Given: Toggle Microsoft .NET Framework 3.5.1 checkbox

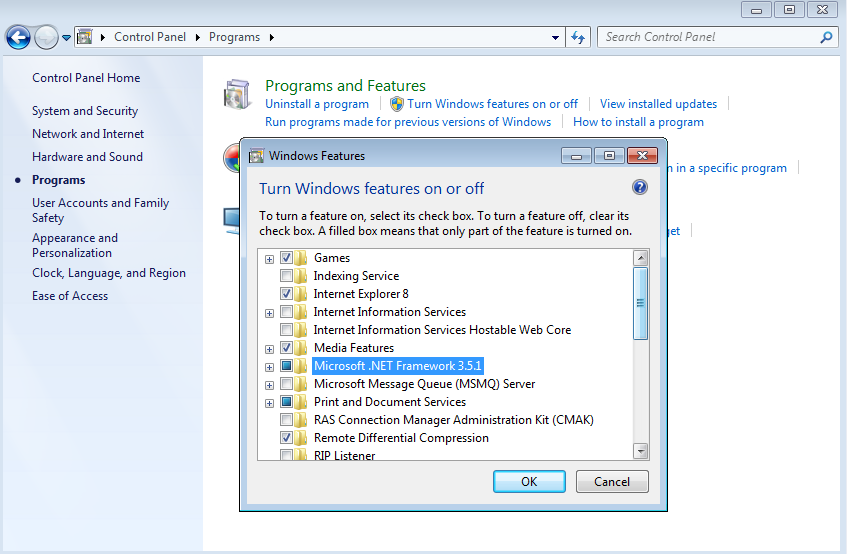Looking at the screenshot, I should coord(286,366).
